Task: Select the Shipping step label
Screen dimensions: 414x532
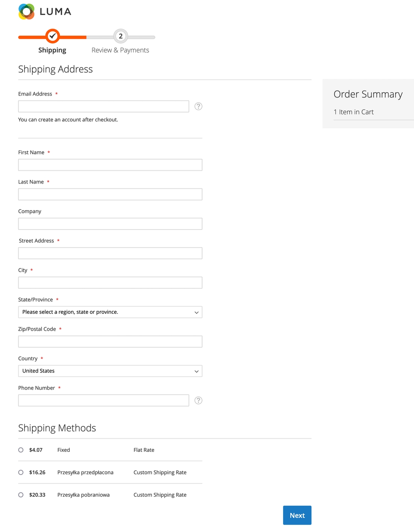Action: [x=52, y=50]
